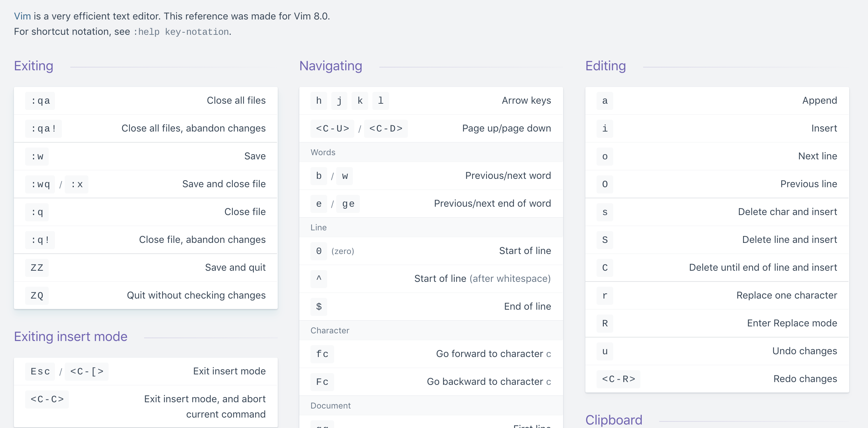This screenshot has height=428, width=868.
Task: Select the <C-C> key badge
Action: [47, 399]
